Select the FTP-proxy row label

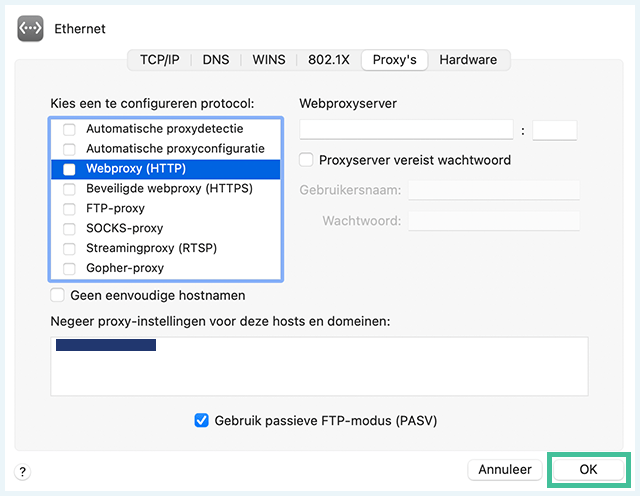(116, 209)
